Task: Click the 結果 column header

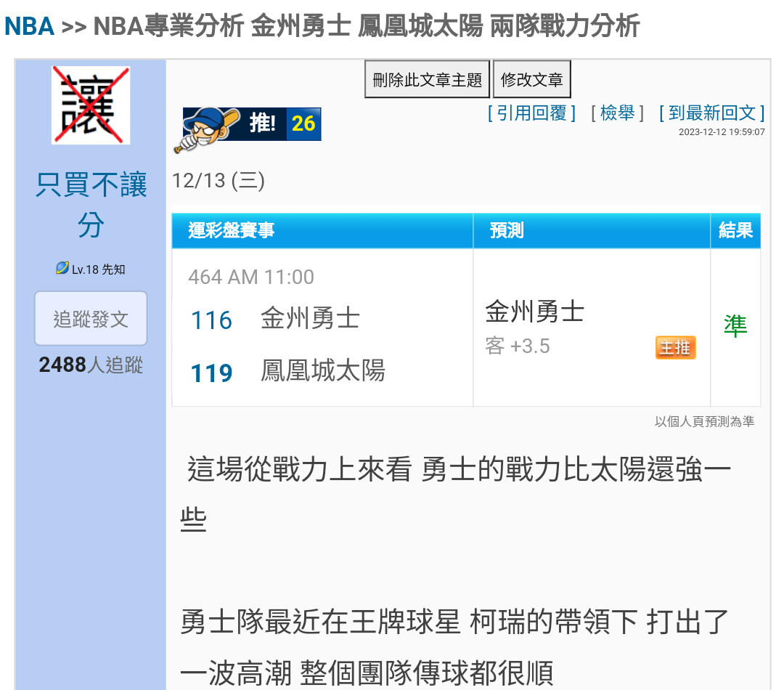Action: pos(735,231)
